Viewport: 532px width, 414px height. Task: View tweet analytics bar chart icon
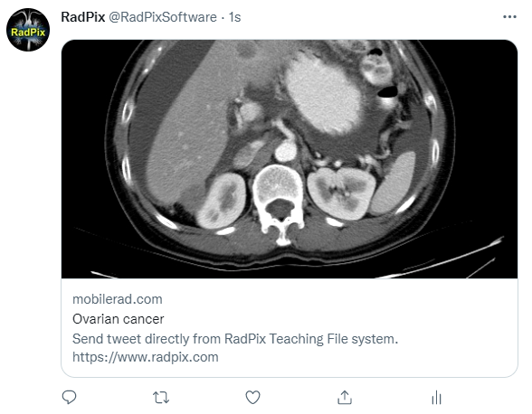click(x=436, y=398)
